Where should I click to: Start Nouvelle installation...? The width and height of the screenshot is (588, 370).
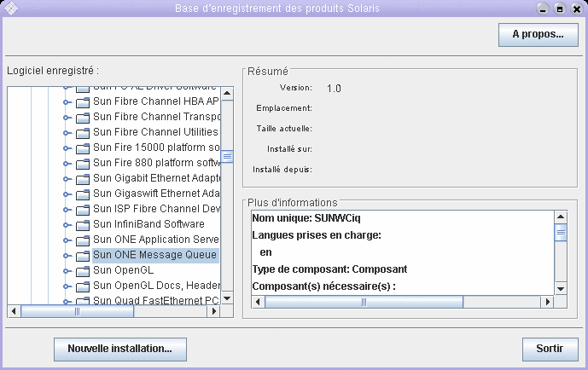pos(120,350)
